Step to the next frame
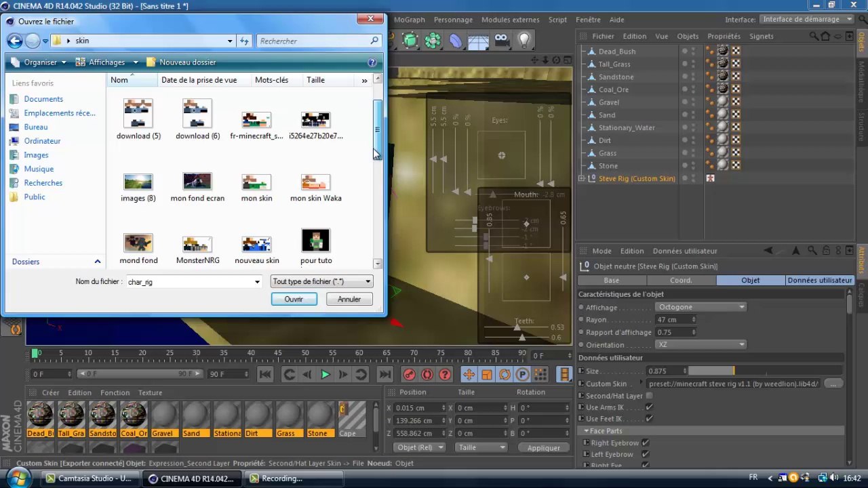Image resolution: width=868 pixels, height=488 pixels. 343,374
